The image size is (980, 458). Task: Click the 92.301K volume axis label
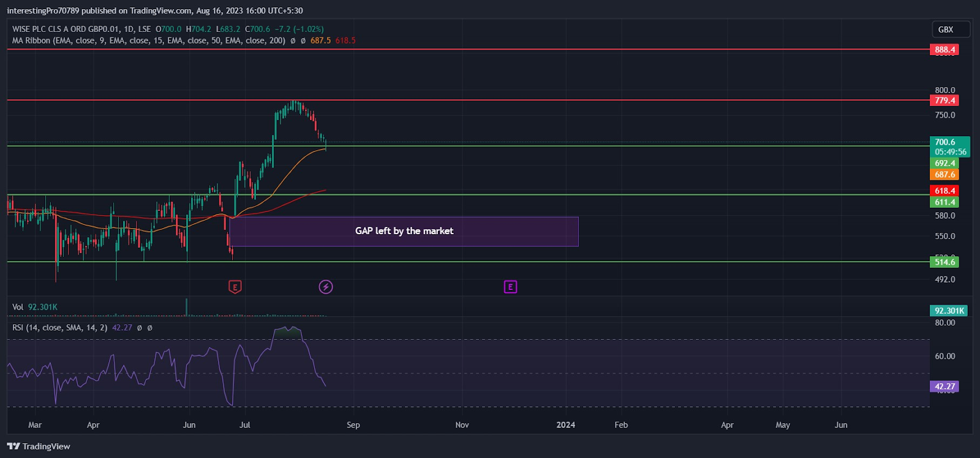tap(949, 311)
